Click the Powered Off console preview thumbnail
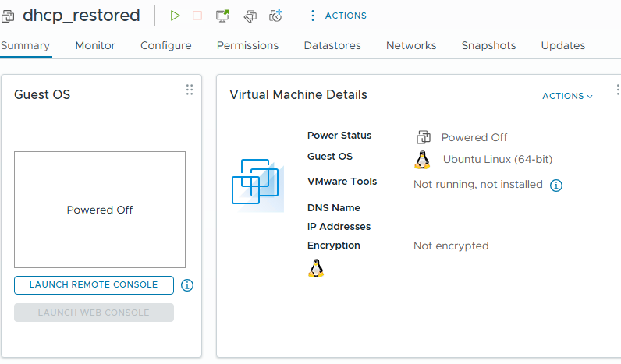621x364 pixels. pos(100,210)
